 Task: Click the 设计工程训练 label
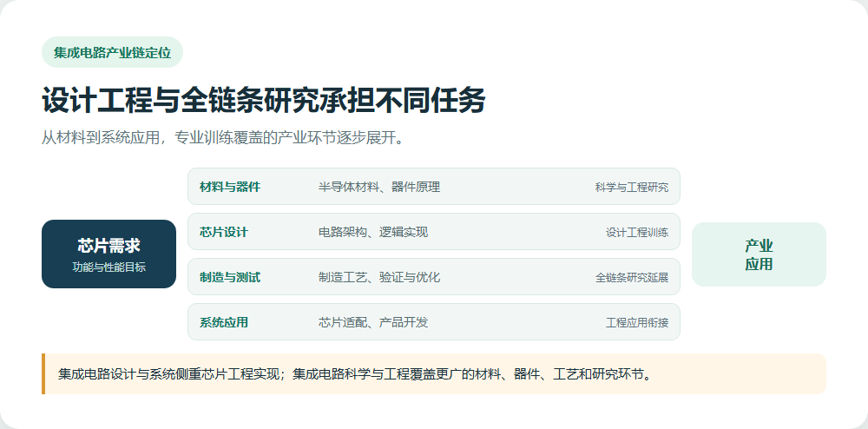pyautogui.click(x=637, y=233)
